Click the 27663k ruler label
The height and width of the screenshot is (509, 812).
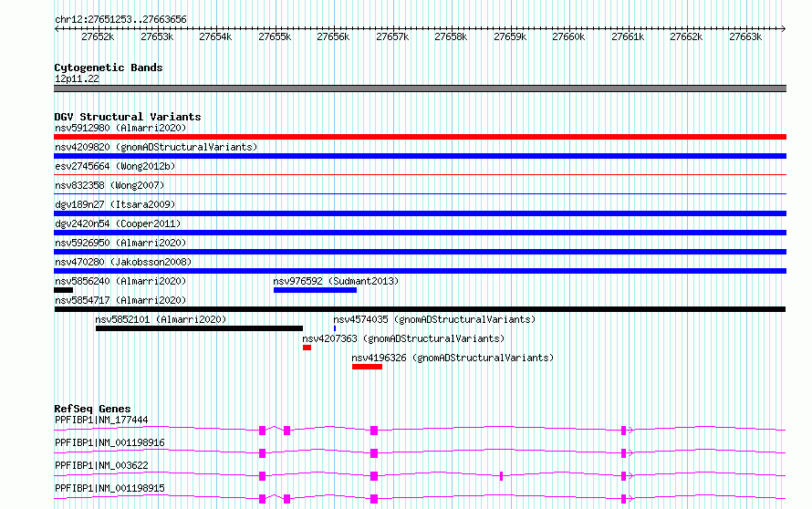tap(745, 37)
